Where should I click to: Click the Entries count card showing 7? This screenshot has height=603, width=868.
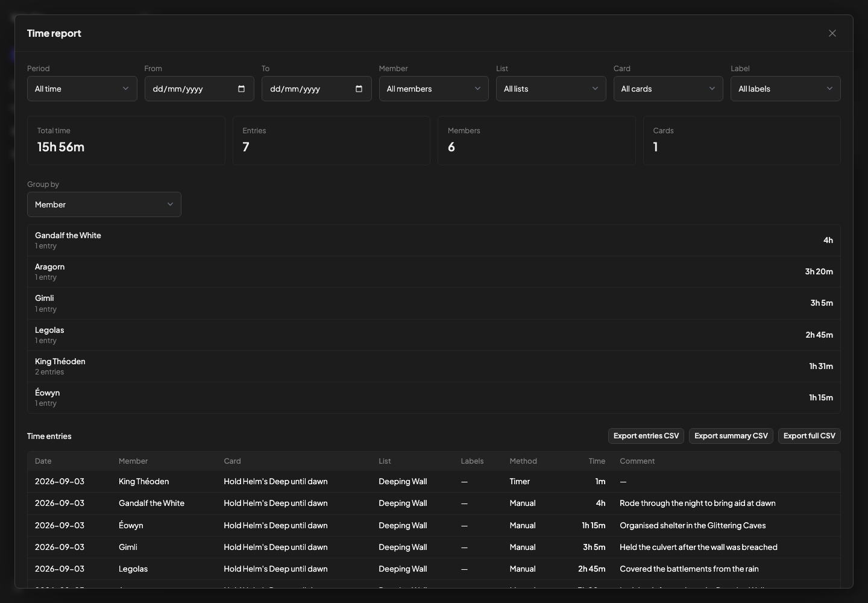pos(332,140)
